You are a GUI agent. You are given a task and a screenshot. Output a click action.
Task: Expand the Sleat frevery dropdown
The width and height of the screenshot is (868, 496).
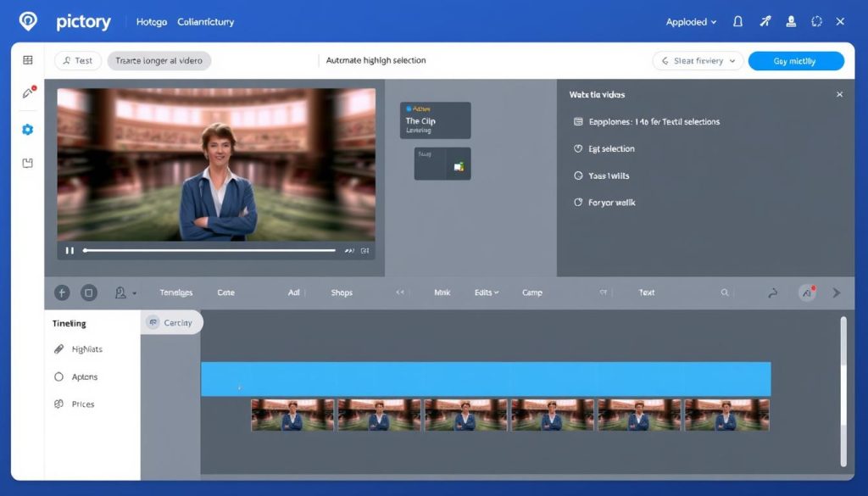[x=697, y=60]
